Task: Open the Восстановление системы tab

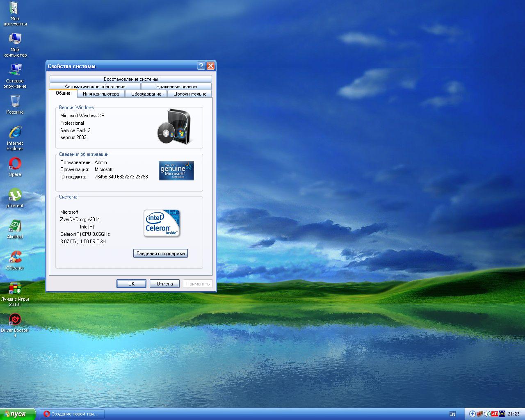Action: coord(131,79)
